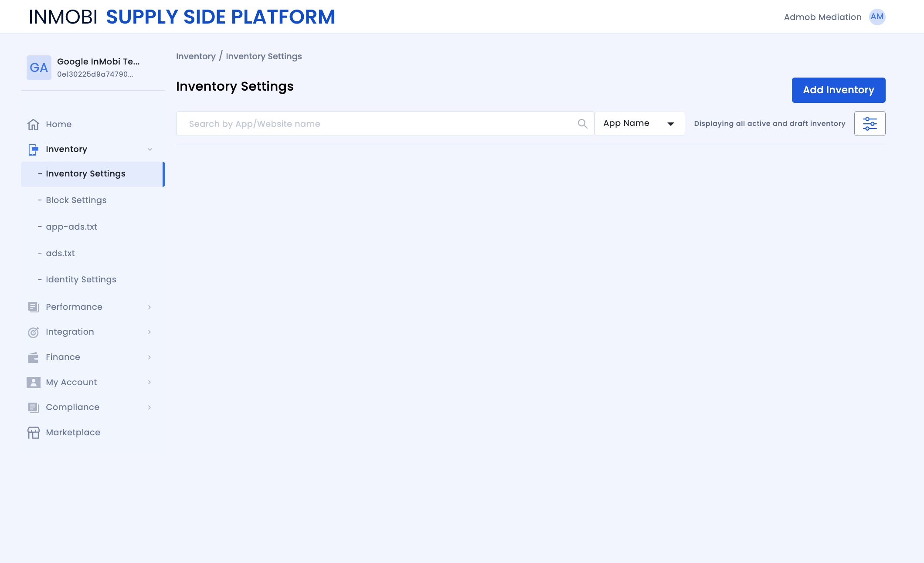
Task: Open app-ads.txt menu item
Action: point(71,227)
